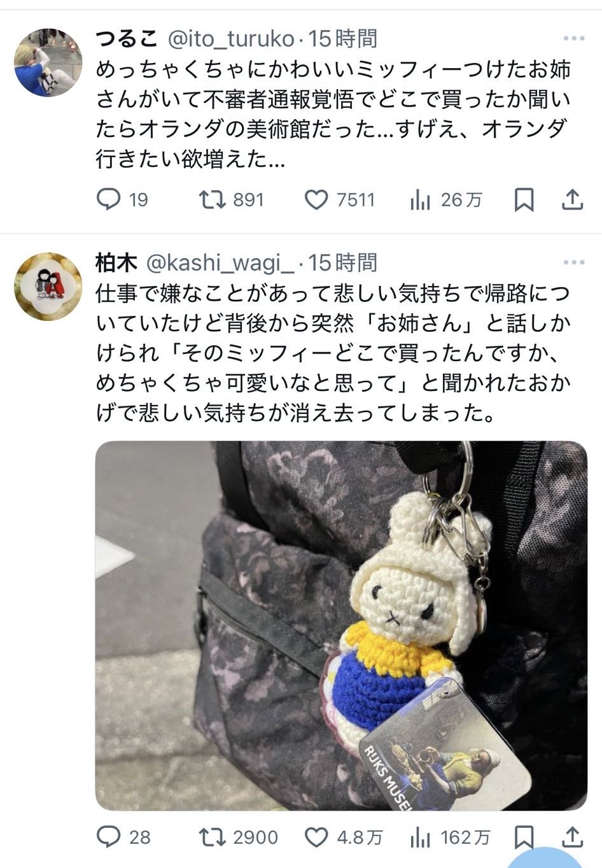This screenshot has height=868, width=602.
Task: Open 柏木's profile avatar
Action: [48, 286]
